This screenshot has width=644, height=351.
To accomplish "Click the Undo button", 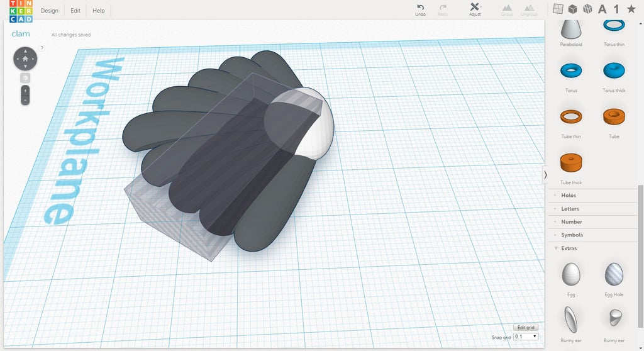I will [x=420, y=10].
